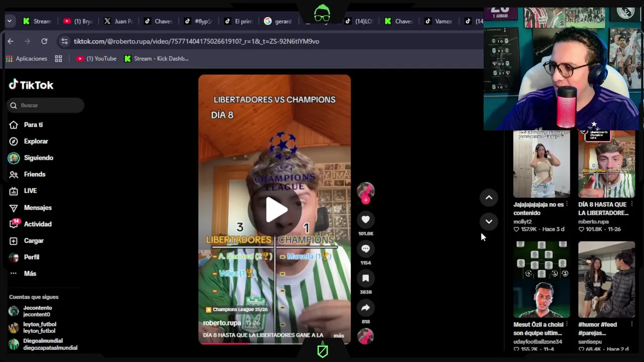The image size is (644, 362).
Task: Open santisepu humor video thumbnail
Action: 606,280
